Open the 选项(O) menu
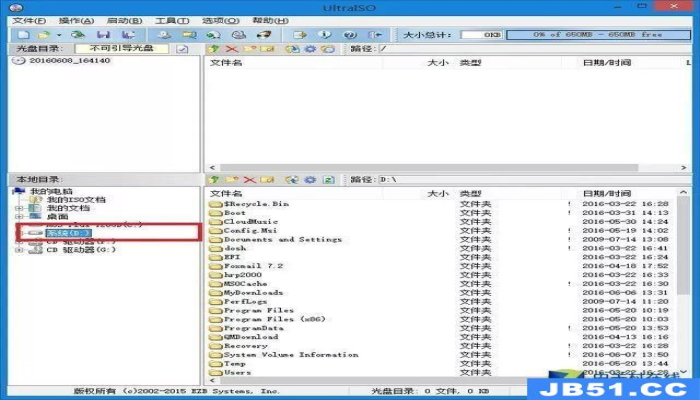700x400 pixels. click(x=221, y=21)
